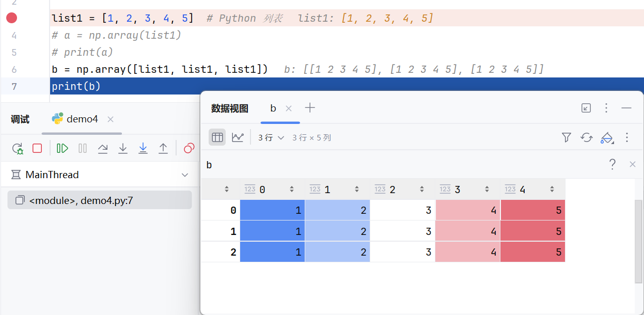Toggle heatmap coloring for table cells
Viewport: 644px width, 315px height.
[x=607, y=137]
